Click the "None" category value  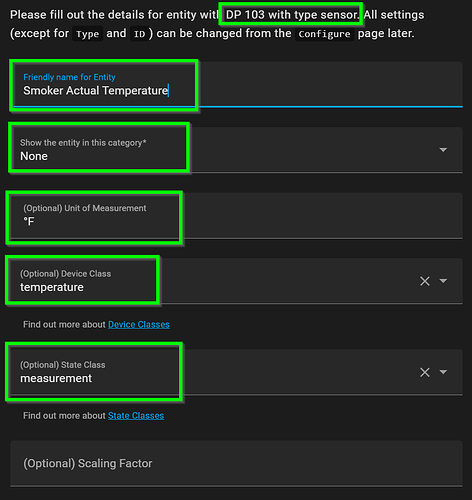pos(34,156)
